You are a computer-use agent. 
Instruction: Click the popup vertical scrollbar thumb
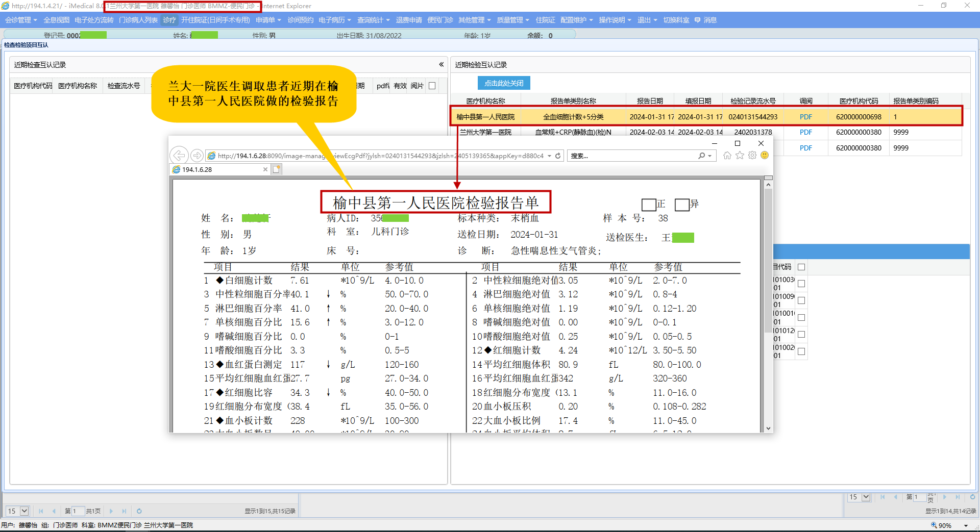768,261
